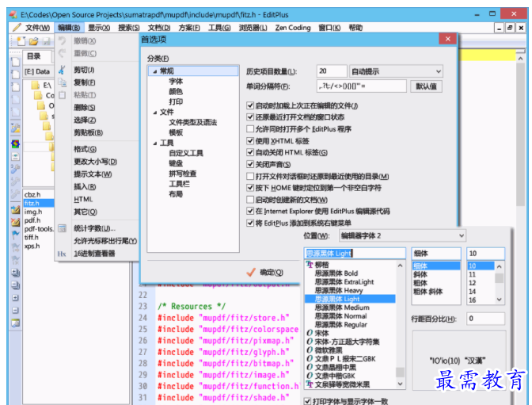Click the pencil icon in the menu bar
The image size is (532, 405).
coord(17,27)
